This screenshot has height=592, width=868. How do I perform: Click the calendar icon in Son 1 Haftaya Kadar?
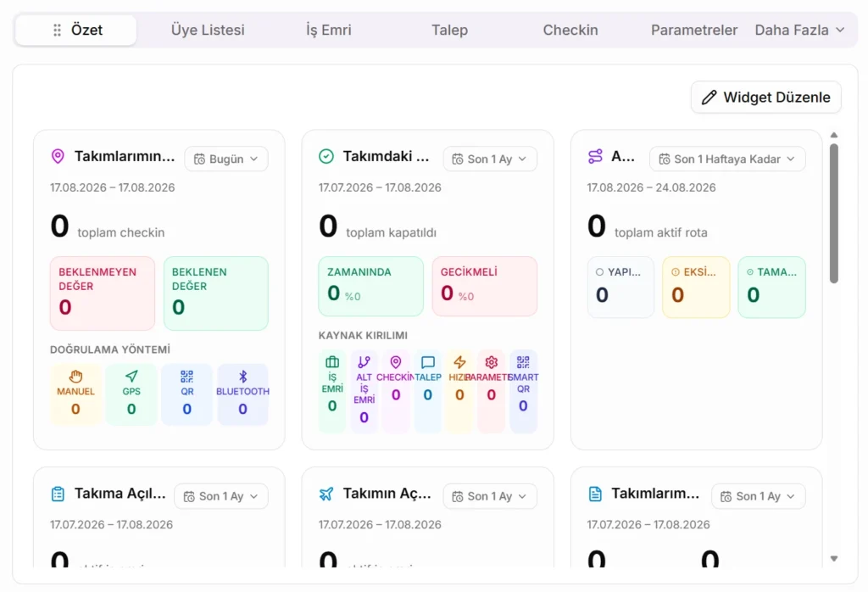pos(665,159)
